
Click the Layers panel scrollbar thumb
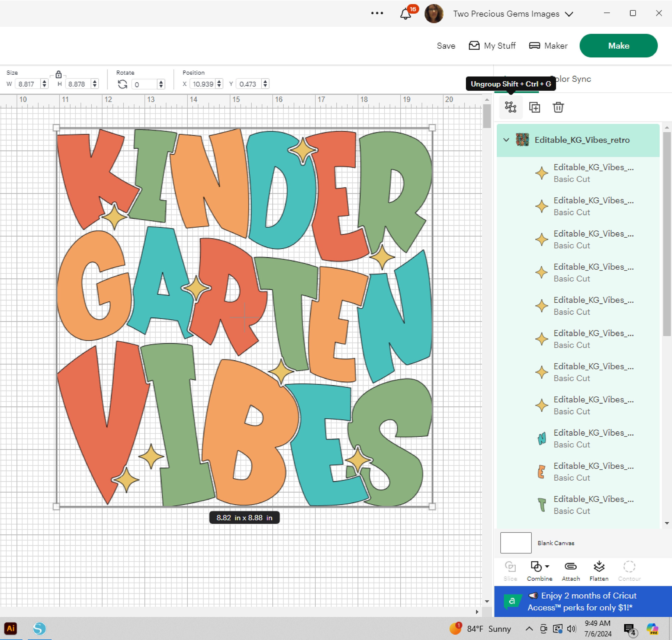[x=667, y=234]
